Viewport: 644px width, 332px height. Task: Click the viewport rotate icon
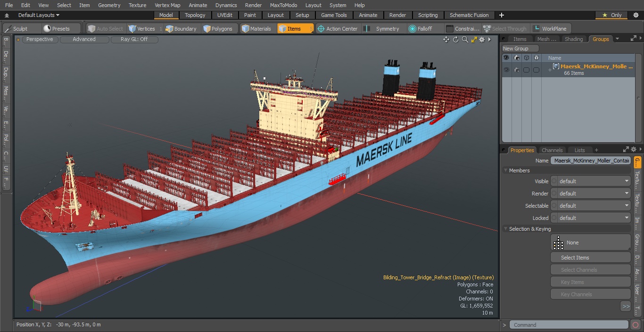click(455, 40)
